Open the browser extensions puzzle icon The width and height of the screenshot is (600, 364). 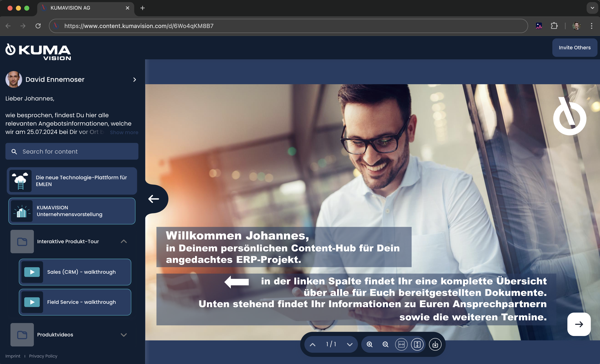554,26
